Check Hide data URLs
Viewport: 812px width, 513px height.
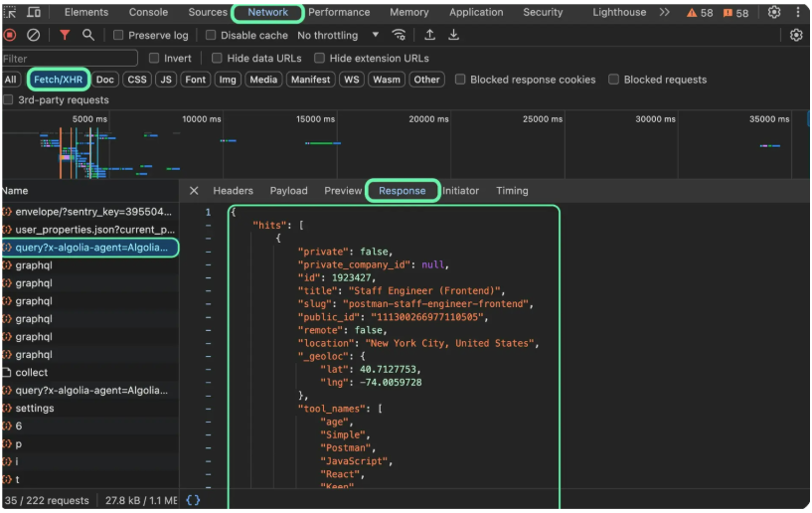[217, 58]
